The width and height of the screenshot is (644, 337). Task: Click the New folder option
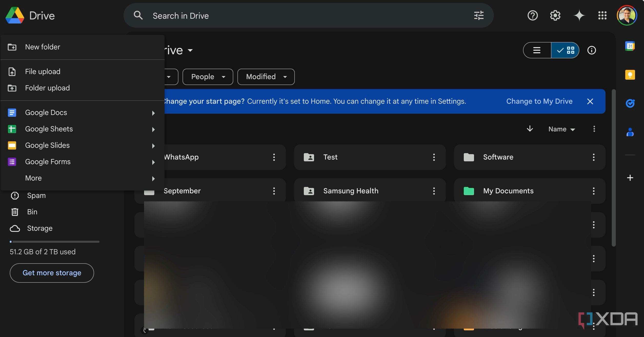click(43, 47)
